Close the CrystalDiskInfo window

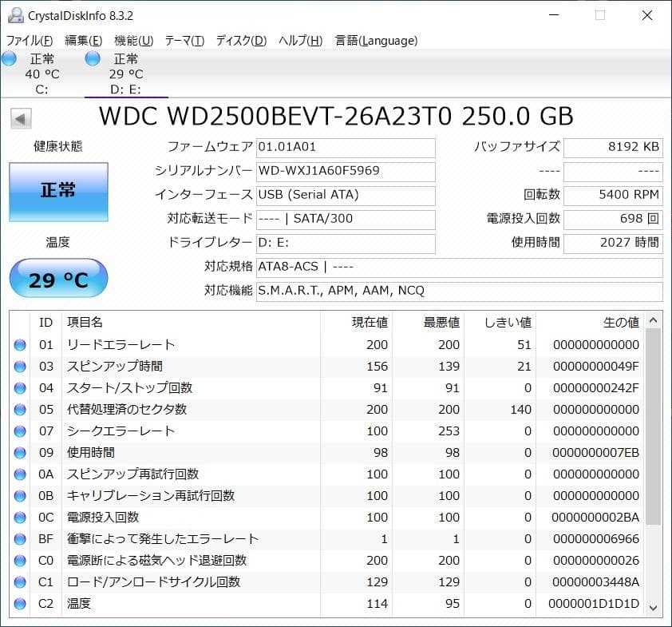(x=647, y=15)
